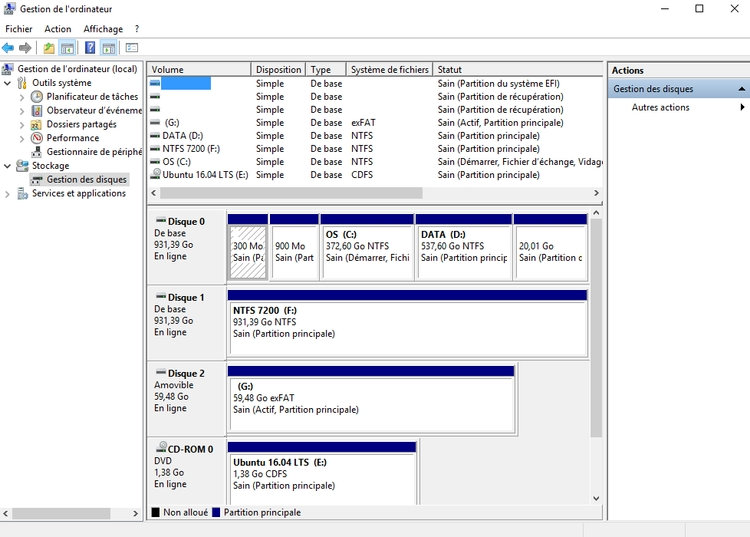Sort by the Système de fichiers column
This screenshot has height=537, width=750.
(389, 70)
